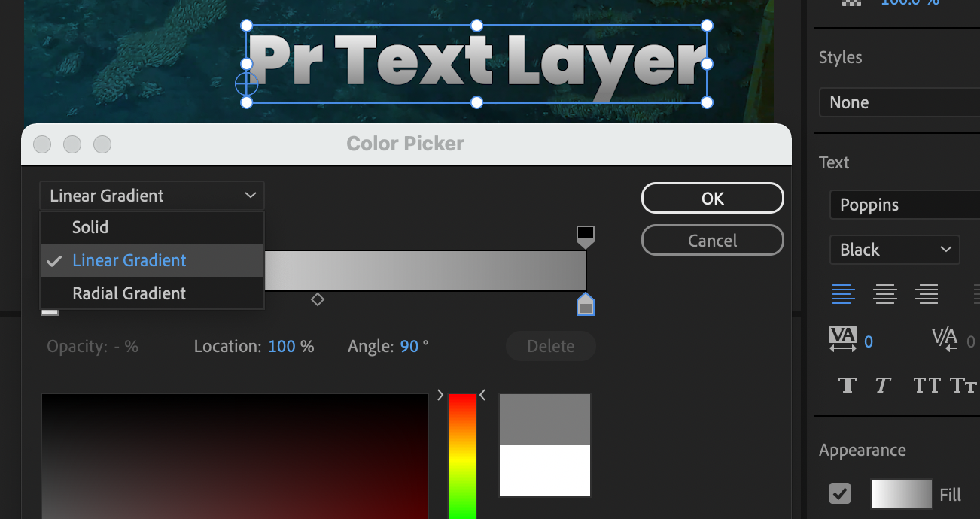The image size is (980, 519).
Task: Select the right align text icon
Action: point(927,294)
